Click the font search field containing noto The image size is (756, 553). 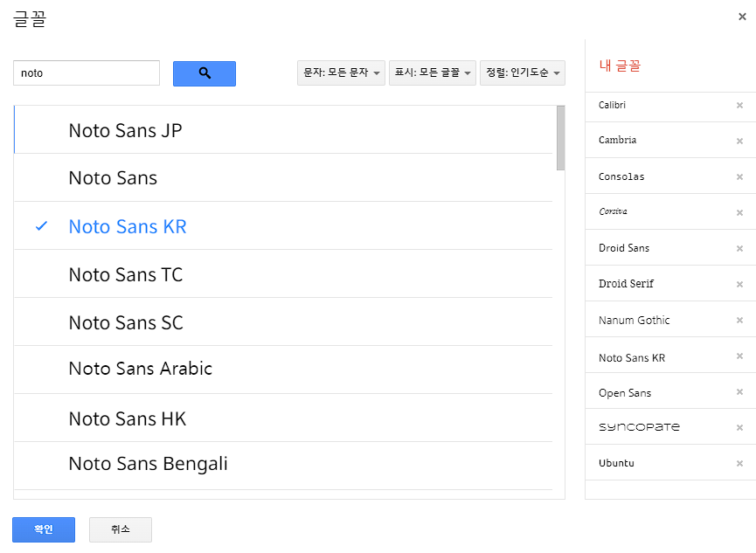click(87, 73)
